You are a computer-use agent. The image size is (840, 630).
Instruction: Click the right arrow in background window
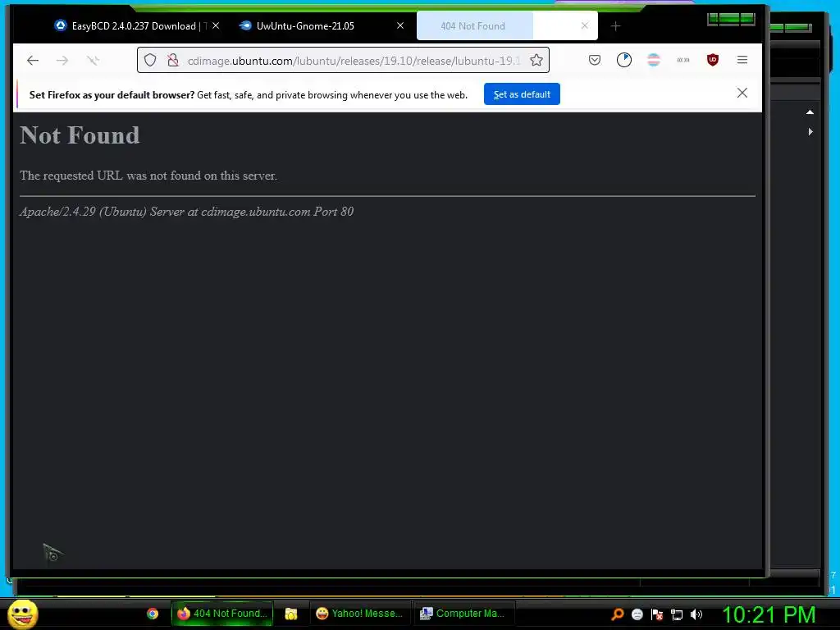(810, 131)
